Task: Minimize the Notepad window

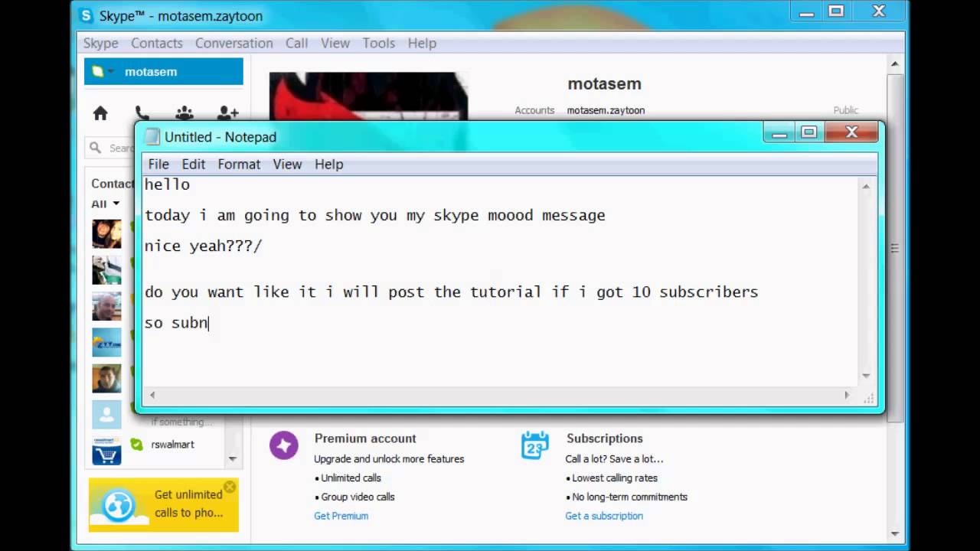Action: pyautogui.click(x=779, y=133)
